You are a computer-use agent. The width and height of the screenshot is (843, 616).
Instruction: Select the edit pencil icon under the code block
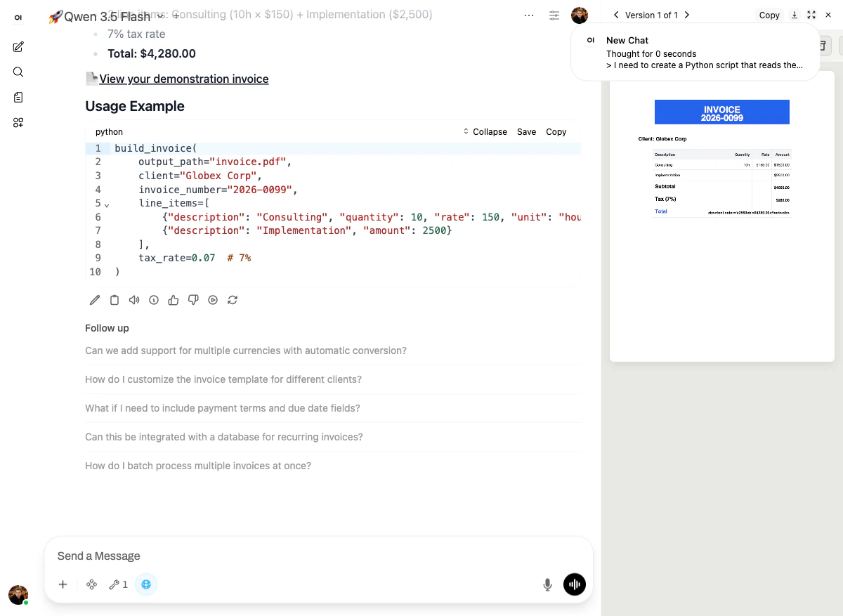tap(95, 300)
